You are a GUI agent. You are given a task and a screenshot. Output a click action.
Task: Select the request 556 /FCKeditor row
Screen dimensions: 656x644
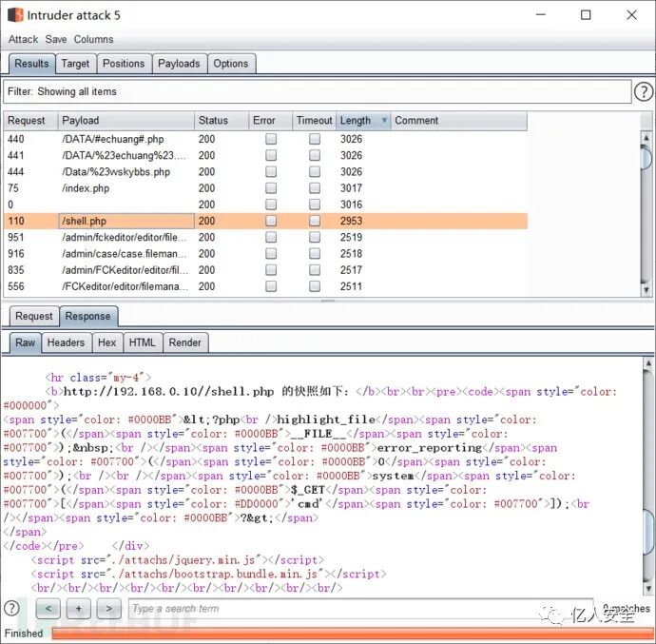point(265,286)
